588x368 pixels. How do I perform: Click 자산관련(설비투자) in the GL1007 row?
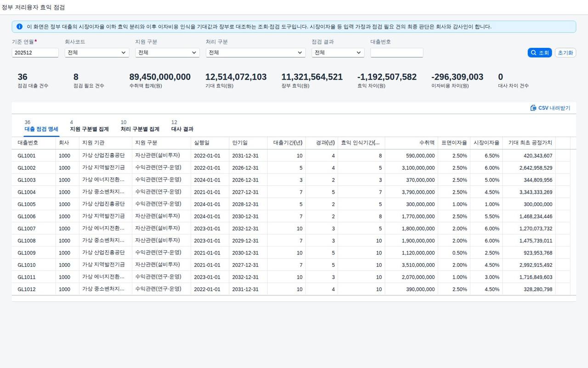(x=158, y=229)
